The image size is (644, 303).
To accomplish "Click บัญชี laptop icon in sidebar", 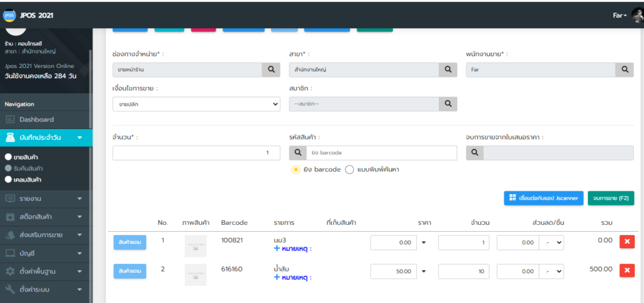I will tap(10, 253).
